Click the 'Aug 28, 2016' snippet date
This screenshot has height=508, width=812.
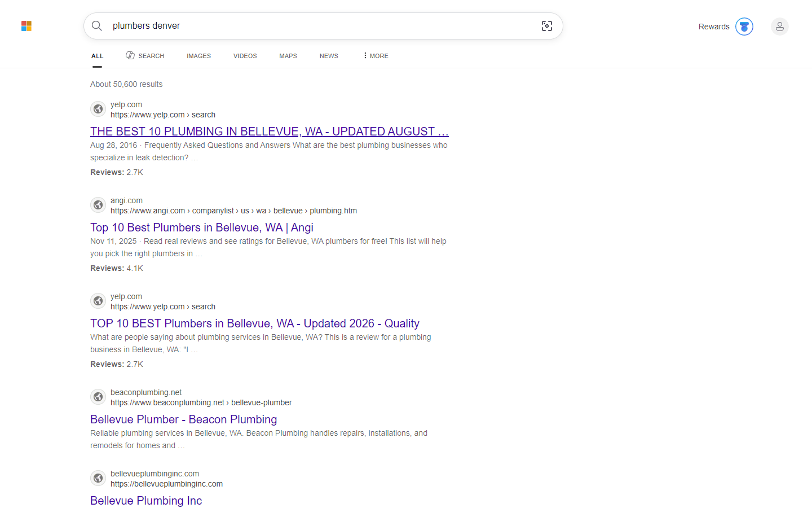[114, 145]
